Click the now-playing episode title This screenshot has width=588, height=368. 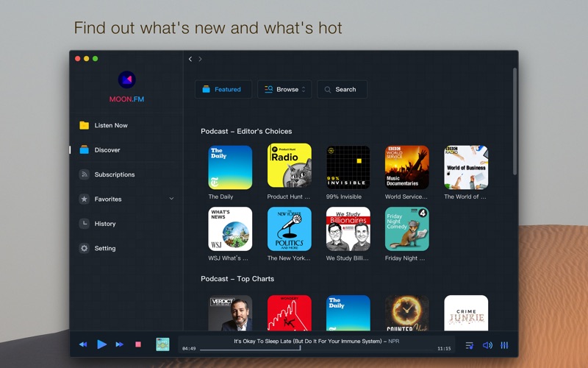pyautogui.click(x=317, y=342)
